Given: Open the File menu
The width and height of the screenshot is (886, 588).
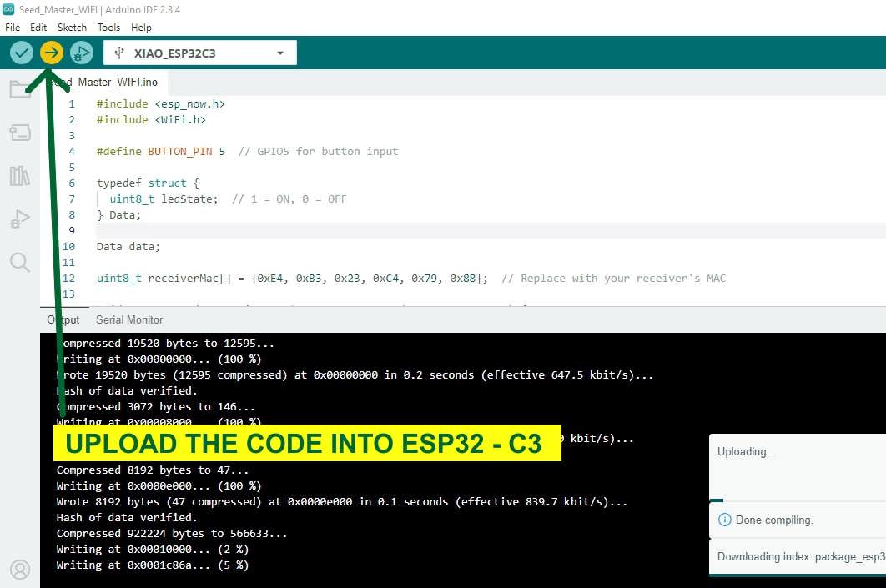Looking at the screenshot, I should click(x=13, y=28).
